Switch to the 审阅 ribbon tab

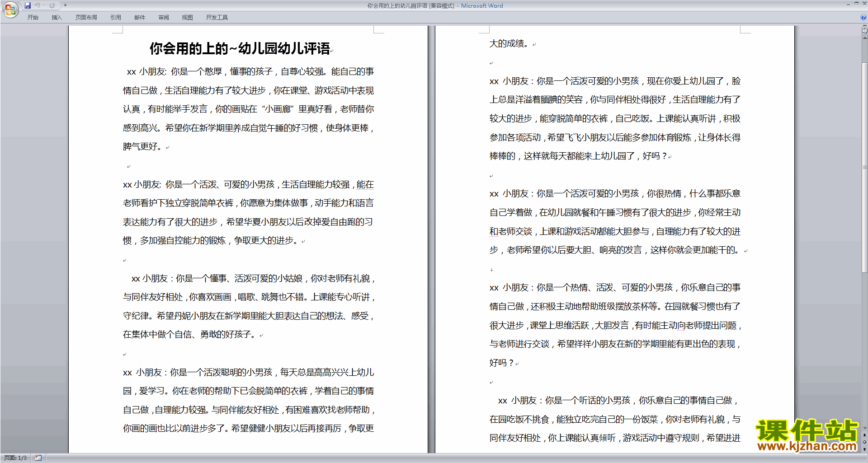tap(164, 17)
